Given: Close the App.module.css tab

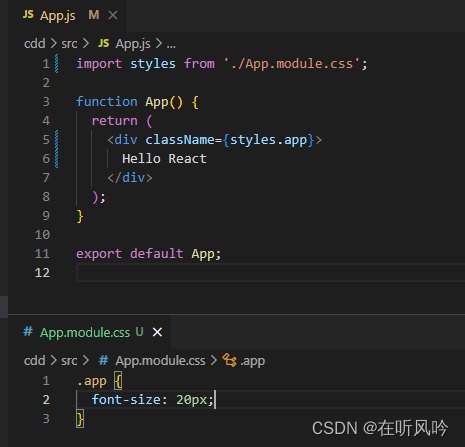Looking at the screenshot, I should tap(157, 332).
